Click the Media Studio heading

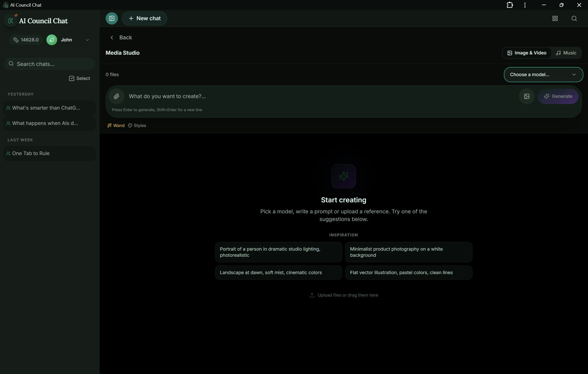point(122,53)
